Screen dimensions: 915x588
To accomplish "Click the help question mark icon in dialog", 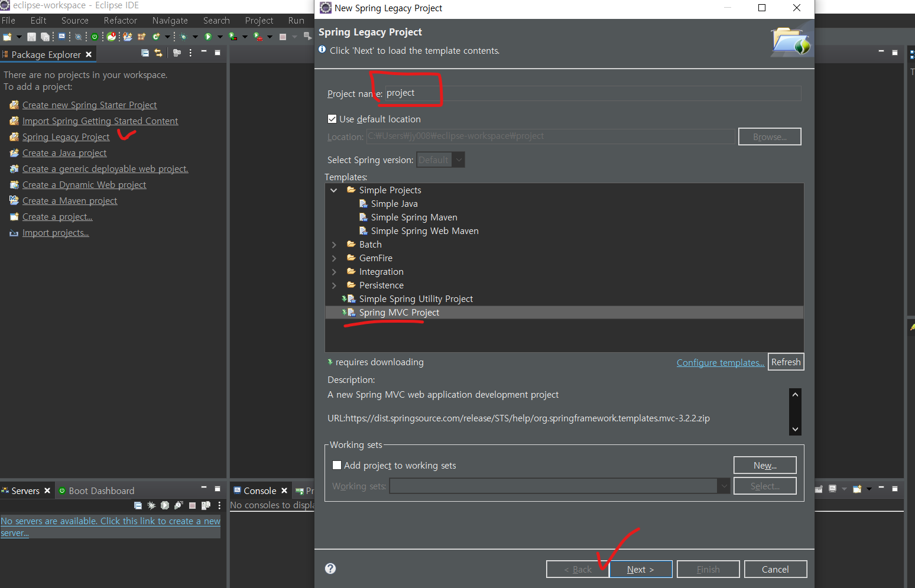I will click(330, 568).
